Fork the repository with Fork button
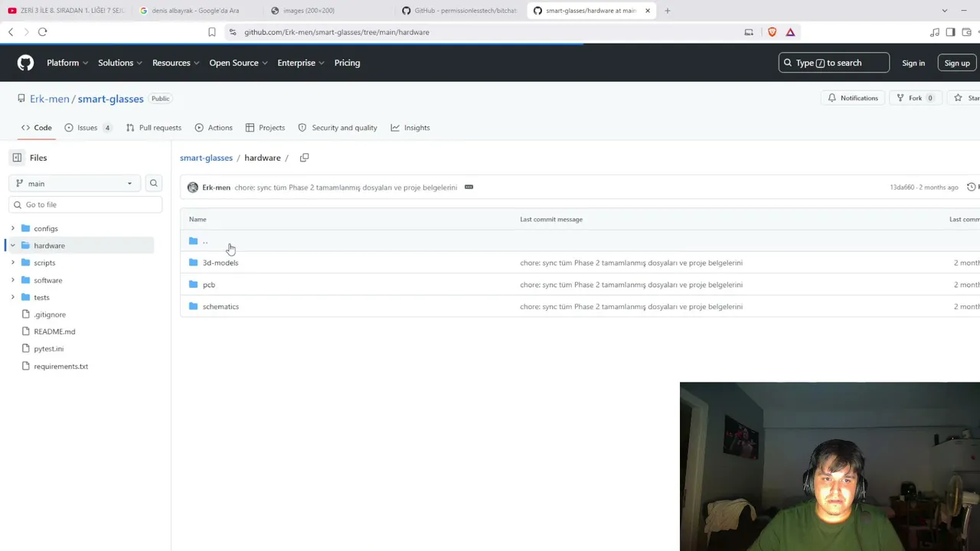 pos(914,98)
